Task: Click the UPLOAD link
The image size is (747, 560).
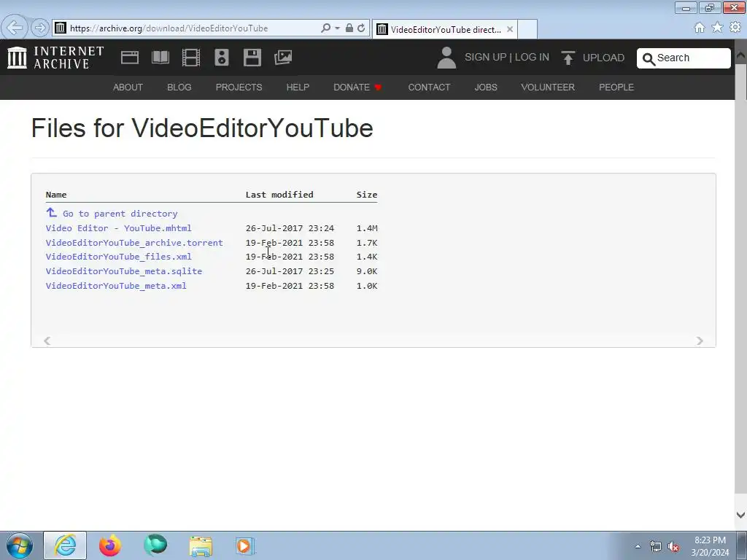Action: coord(603,58)
